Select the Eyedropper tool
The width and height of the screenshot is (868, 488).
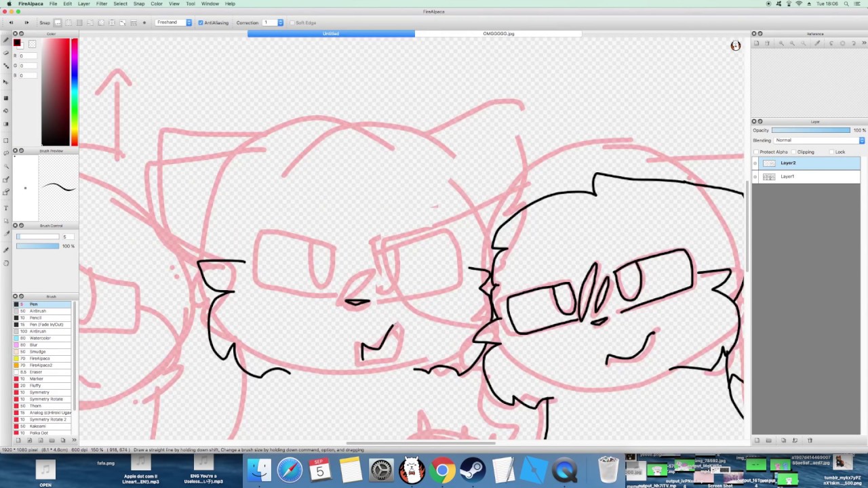pyautogui.click(x=6, y=250)
